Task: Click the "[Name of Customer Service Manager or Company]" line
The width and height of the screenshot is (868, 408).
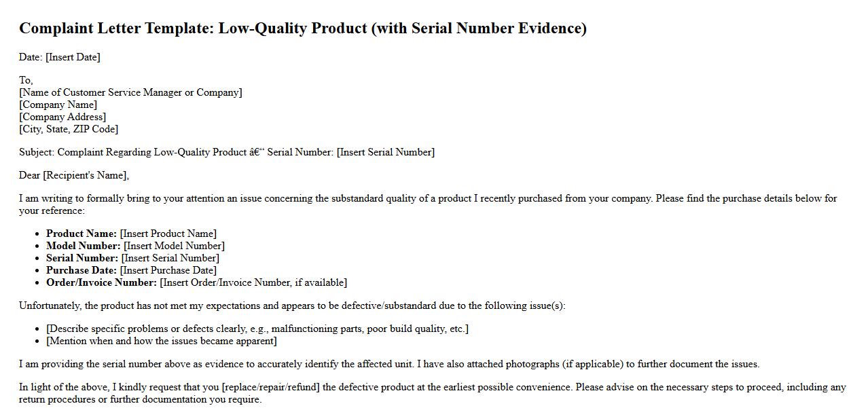Action: point(130,92)
